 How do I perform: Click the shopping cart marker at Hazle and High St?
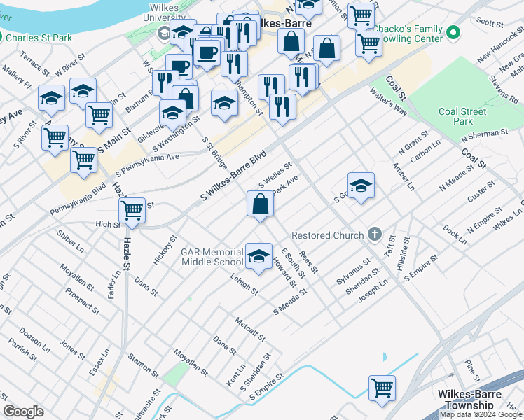coord(132,213)
